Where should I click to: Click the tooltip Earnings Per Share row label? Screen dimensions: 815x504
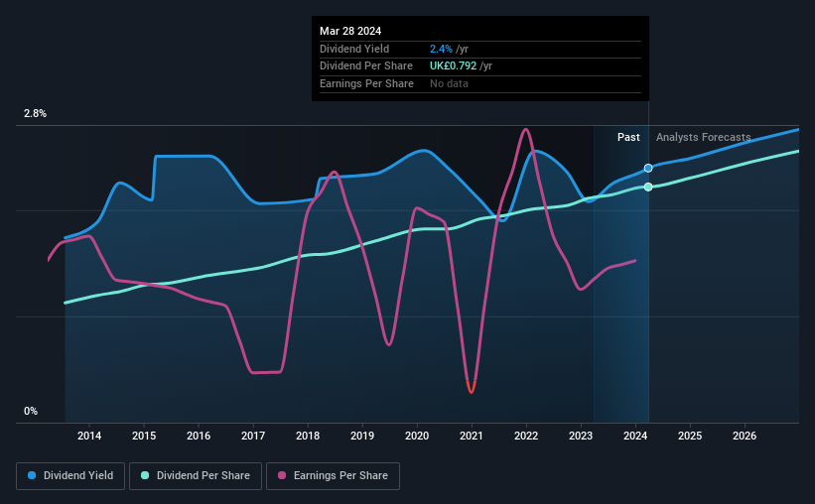(366, 83)
